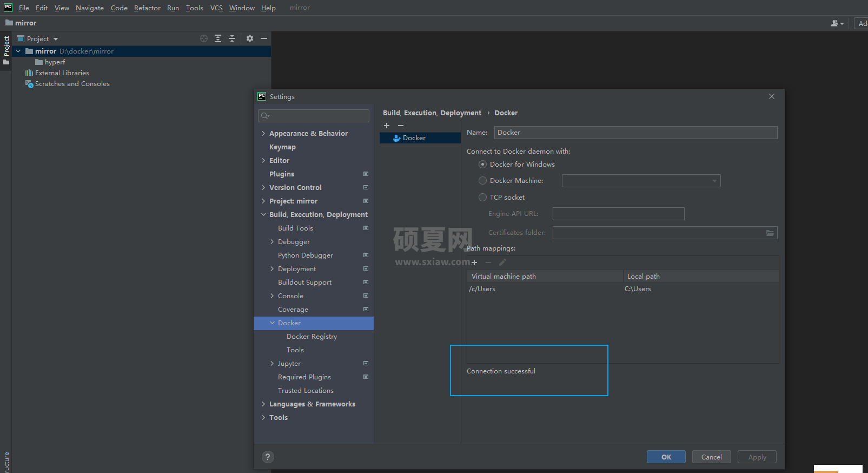The height and width of the screenshot is (473, 868).
Task: Click the C:\Users local path cell
Action: click(x=701, y=289)
